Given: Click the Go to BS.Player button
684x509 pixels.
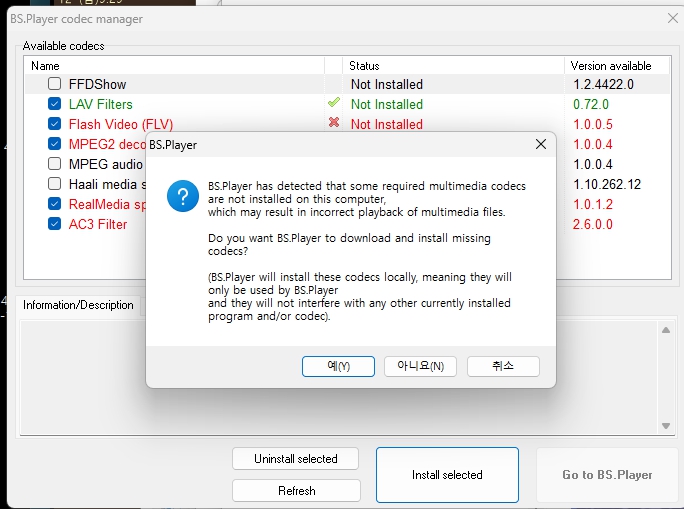Looking at the screenshot, I should coord(607,475).
